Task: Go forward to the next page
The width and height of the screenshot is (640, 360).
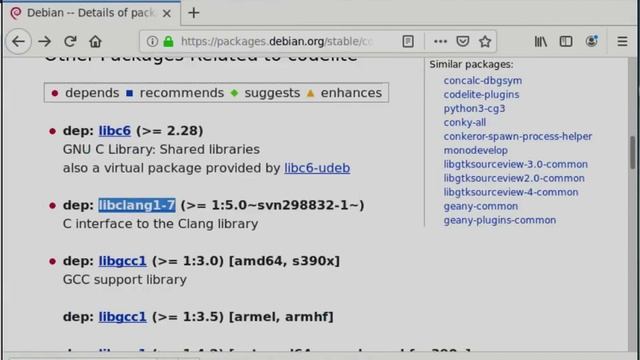Action: [x=44, y=41]
